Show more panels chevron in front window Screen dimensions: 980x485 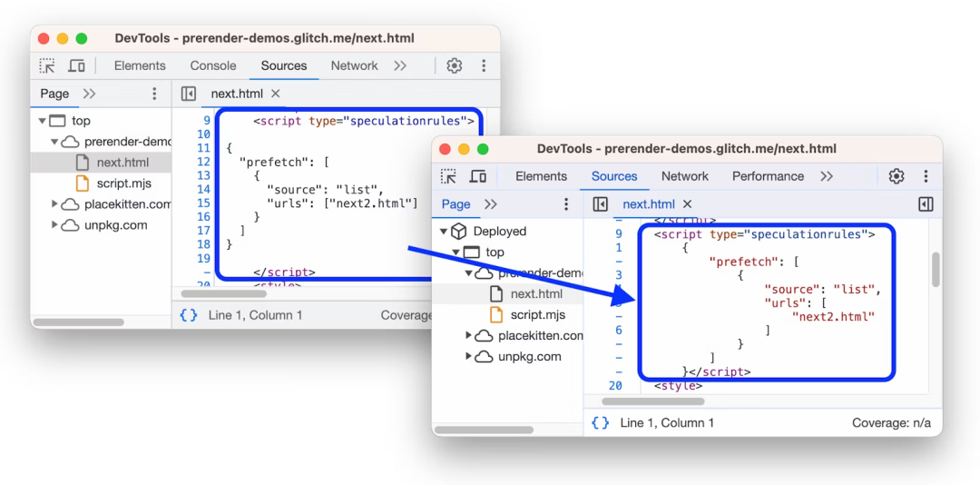tap(827, 176)
